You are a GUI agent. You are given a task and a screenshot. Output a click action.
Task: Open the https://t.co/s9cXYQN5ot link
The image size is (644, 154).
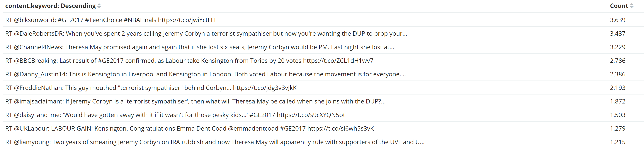[311, 115]
